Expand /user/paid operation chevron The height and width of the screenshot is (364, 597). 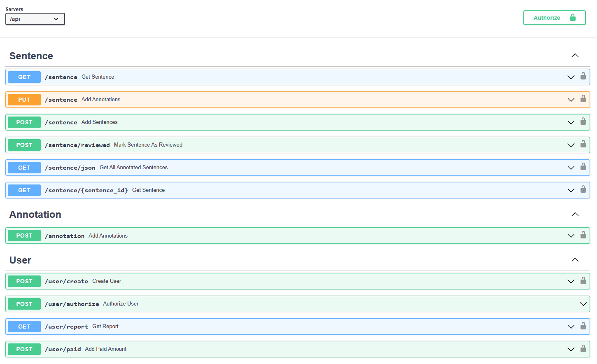pyautogui.click(x=571, y=350)
